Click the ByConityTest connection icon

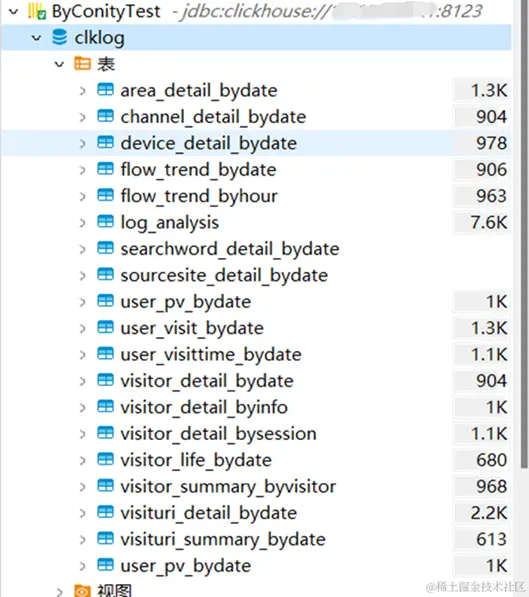[37, 11]
